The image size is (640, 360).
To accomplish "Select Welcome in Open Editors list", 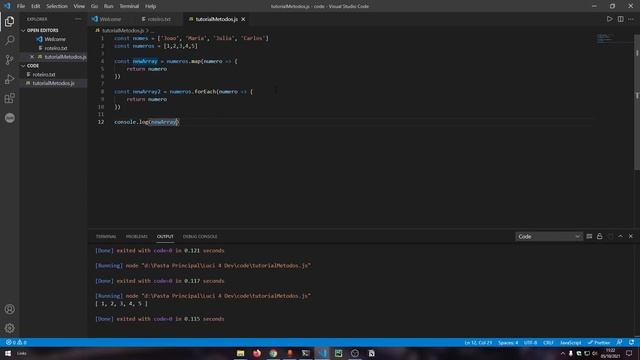I will tap(55, 39).
